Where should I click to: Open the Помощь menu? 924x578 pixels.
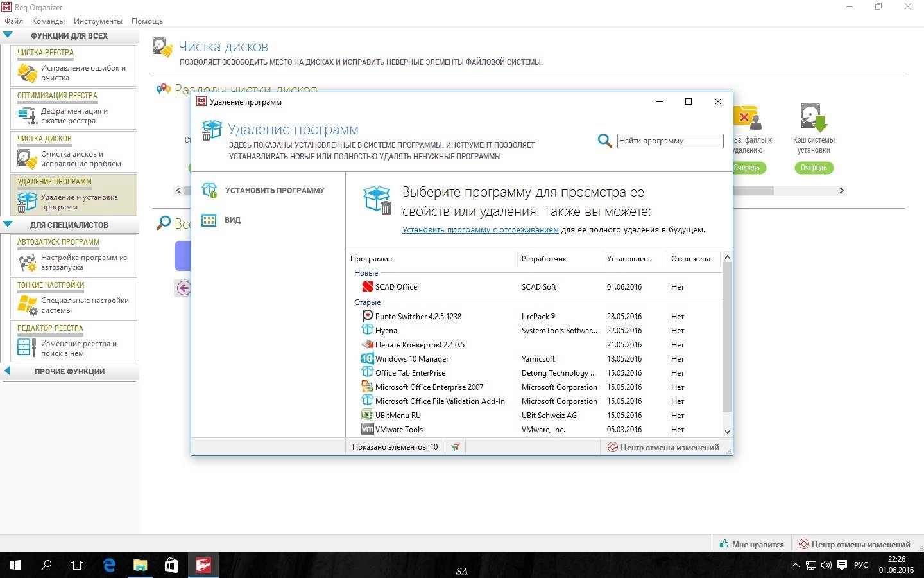coord(147,21)
